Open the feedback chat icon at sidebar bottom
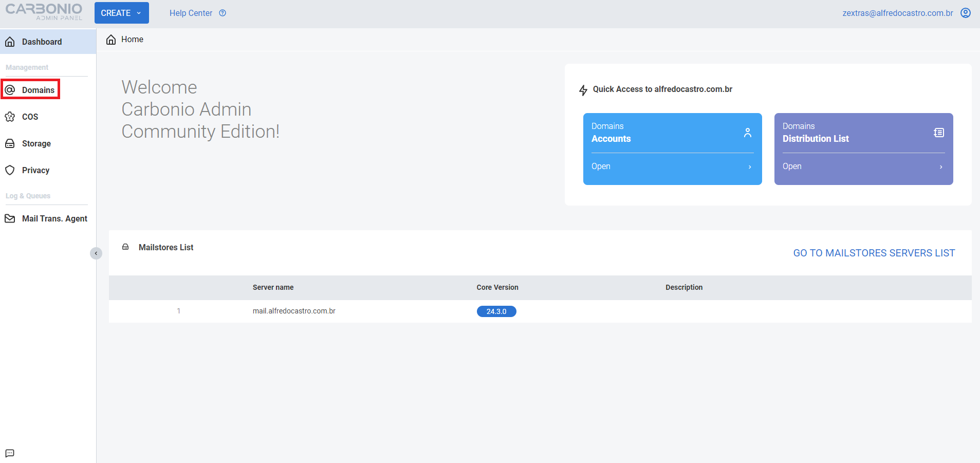Image resolution: width=980 pixels, height=463 pixels. coord(10,453)
